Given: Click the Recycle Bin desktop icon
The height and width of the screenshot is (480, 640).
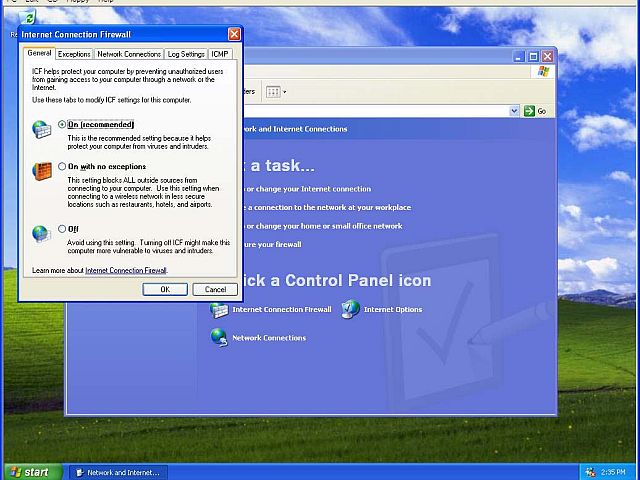Looking at the screenshot, I should pyautogui.click(x=27, y=17).
